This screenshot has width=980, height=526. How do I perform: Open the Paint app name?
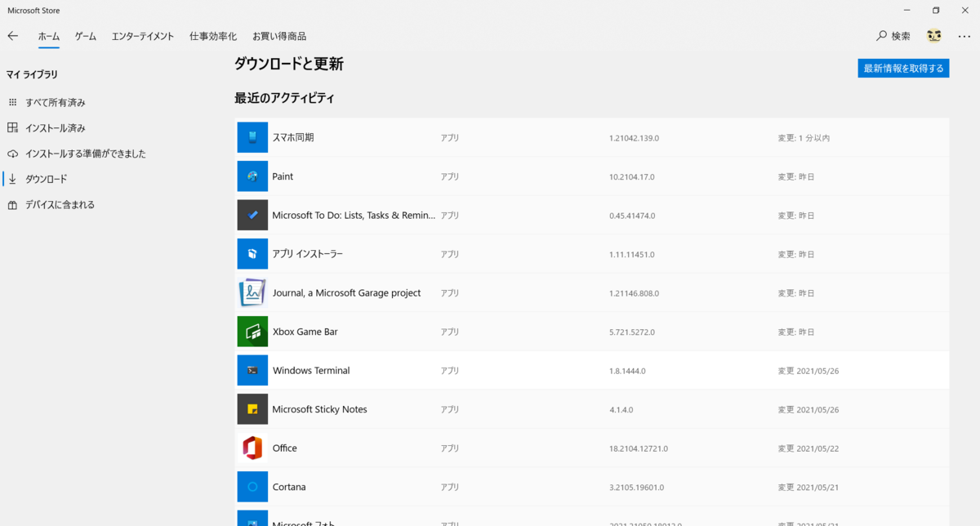click(x=283, y=176)
